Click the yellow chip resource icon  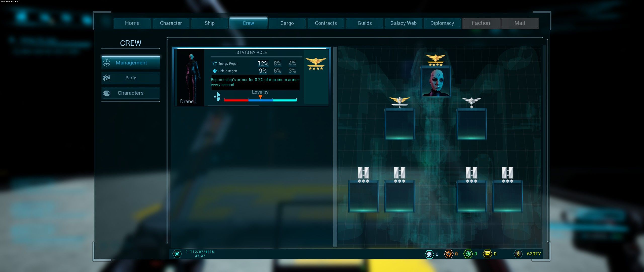pos(487,254)
